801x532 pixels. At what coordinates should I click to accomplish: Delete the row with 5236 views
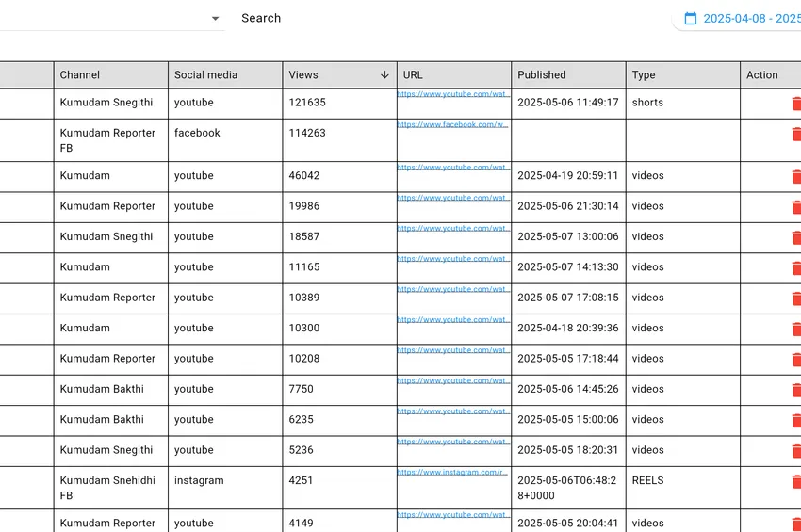(x=796, y=451)
